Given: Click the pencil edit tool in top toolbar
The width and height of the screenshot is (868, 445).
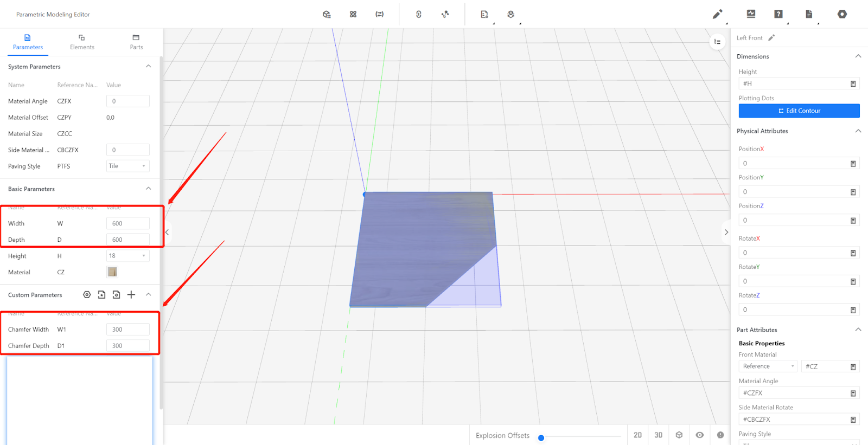Looking at the screenshot, I should tap(717, 14).
